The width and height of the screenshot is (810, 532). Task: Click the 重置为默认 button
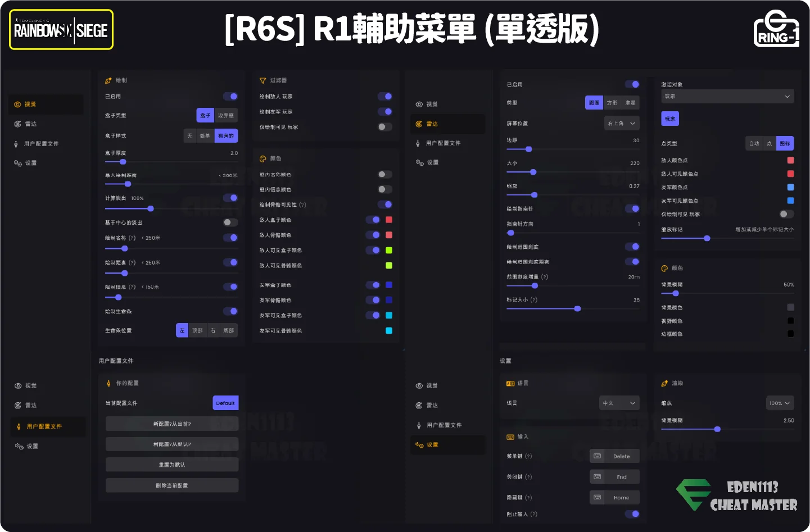click(172, 465)
